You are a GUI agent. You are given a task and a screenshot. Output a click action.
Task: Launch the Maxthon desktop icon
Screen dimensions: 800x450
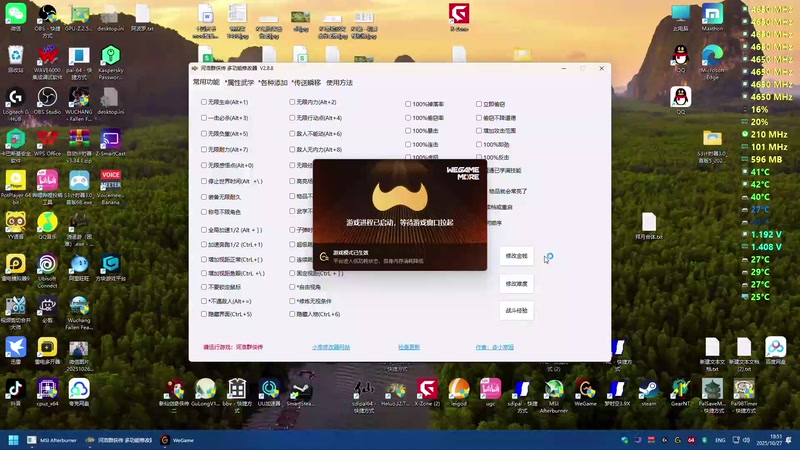pos(712,17)
